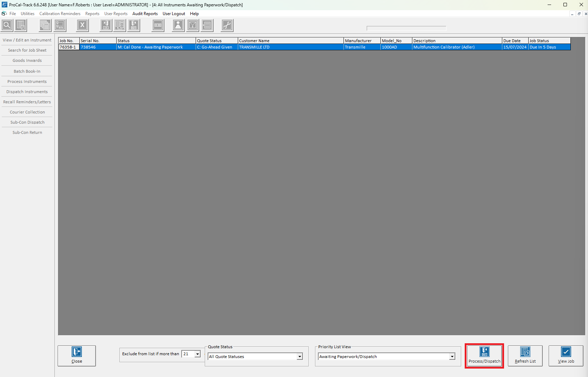Open the Calibration Reminders menu
The width and height of the screenshot is (588, 377).
pos(60,14)
